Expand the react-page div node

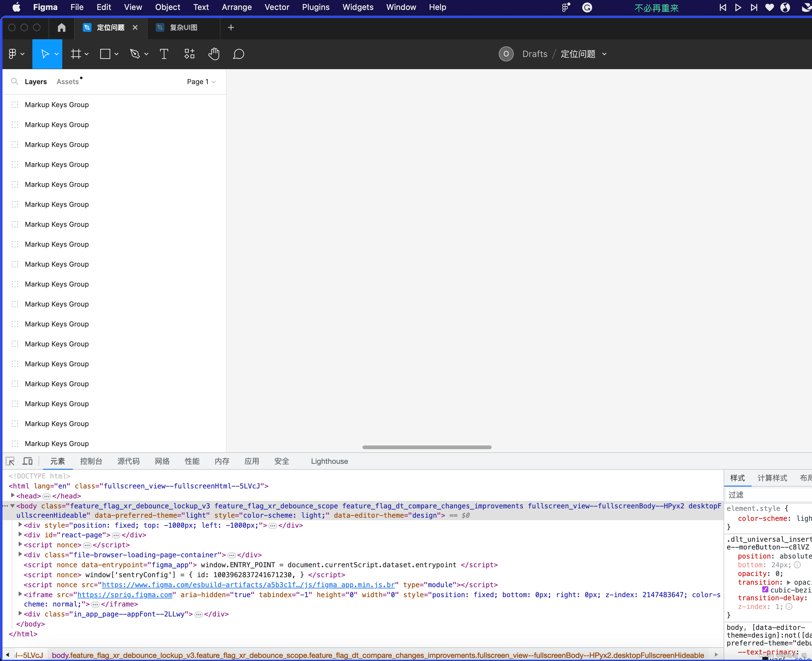pos(20,535)
